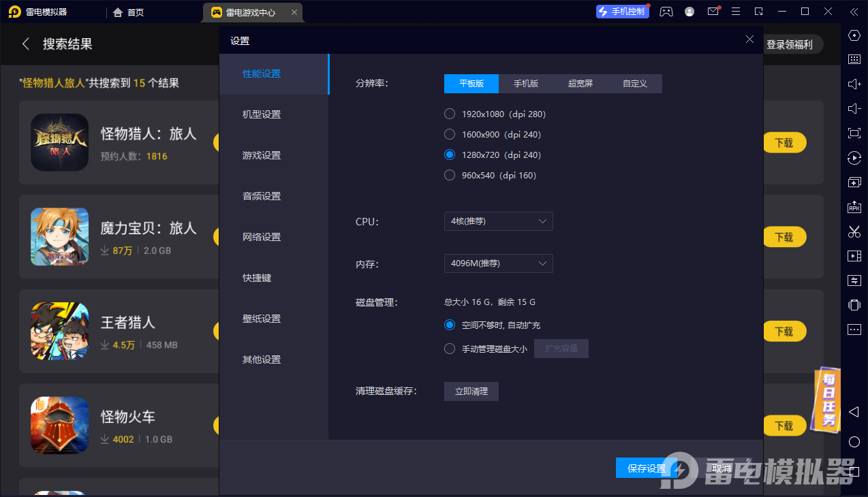Open the keyboard mapping icon in sidebar
Screen dimensions: 868x497
pyautogui.click(x=854, y=60)
